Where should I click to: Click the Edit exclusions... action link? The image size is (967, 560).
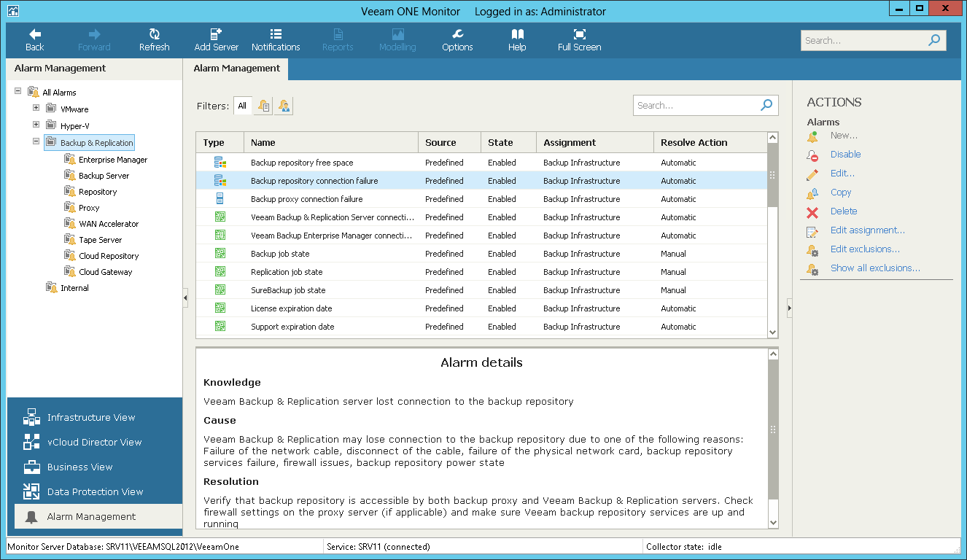click(x=865, y=249)
